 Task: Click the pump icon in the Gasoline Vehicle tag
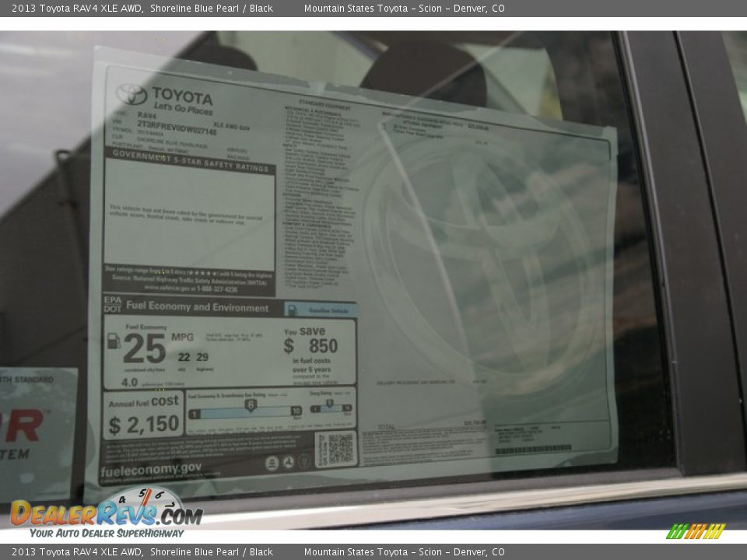point(293,310)
